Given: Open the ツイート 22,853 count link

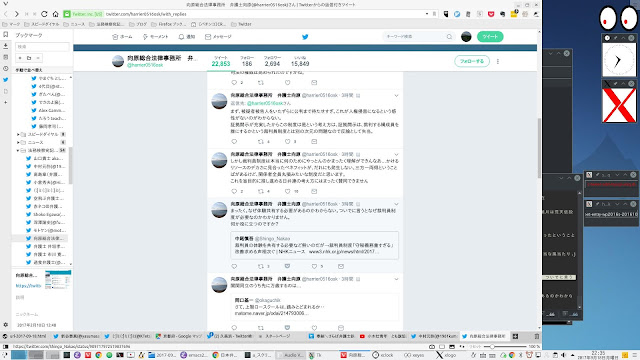Looking at the screenshot, I should [221, 61].
